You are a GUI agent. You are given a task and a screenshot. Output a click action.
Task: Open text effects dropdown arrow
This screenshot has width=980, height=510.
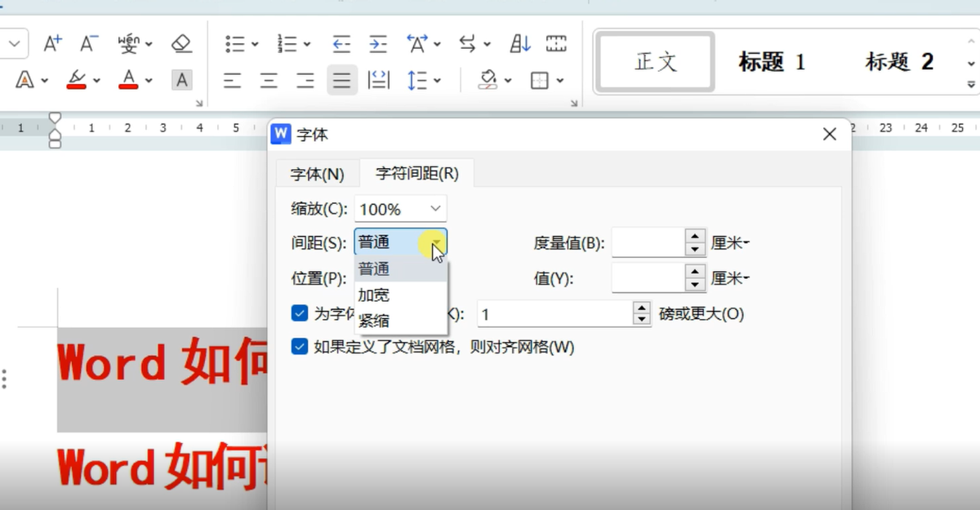point(44,81)
